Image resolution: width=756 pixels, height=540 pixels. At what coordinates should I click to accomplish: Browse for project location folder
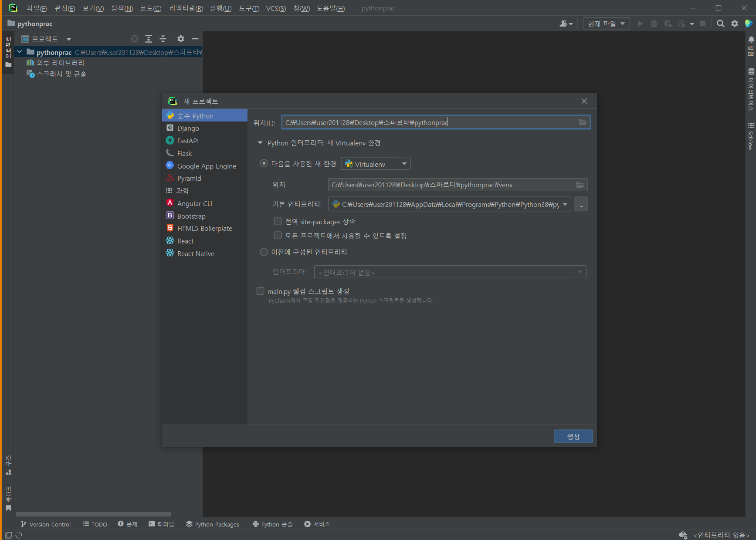pyautogui.click(x=582, y=122)
